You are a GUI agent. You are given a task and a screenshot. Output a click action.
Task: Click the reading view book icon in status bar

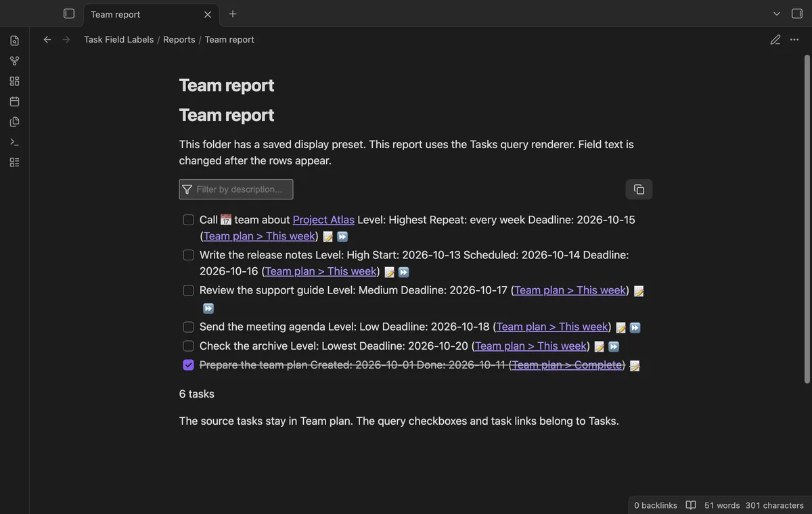(x=691, y=505)
